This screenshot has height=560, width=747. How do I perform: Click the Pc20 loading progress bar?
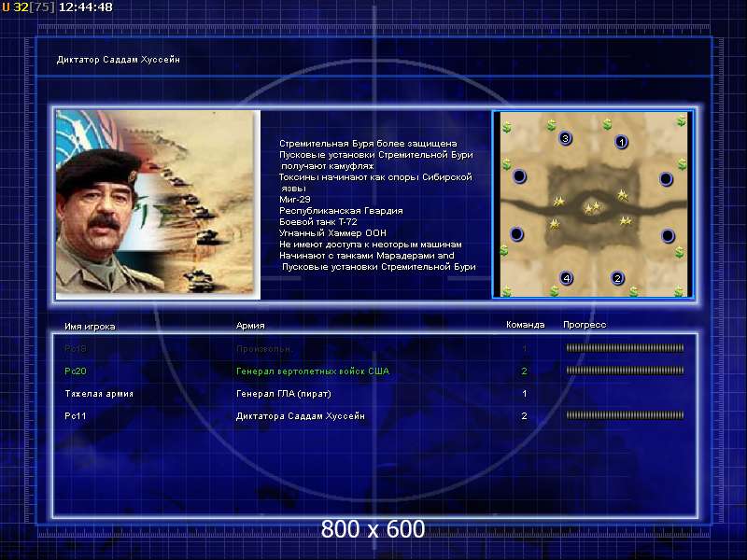point(625,371)
